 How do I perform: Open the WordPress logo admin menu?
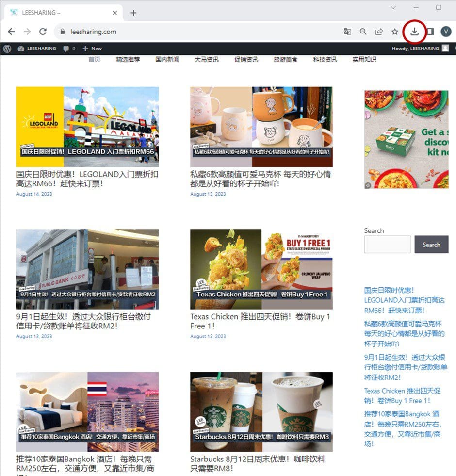pos(7,49)
